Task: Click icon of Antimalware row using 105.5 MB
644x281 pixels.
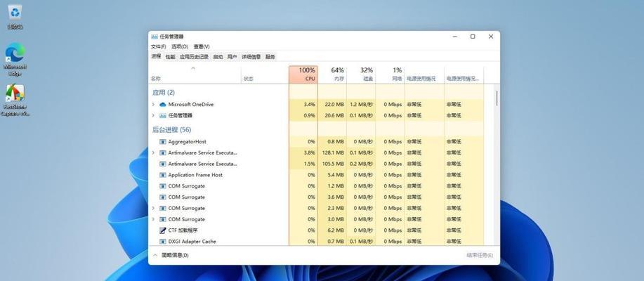Action: point(163,164)
